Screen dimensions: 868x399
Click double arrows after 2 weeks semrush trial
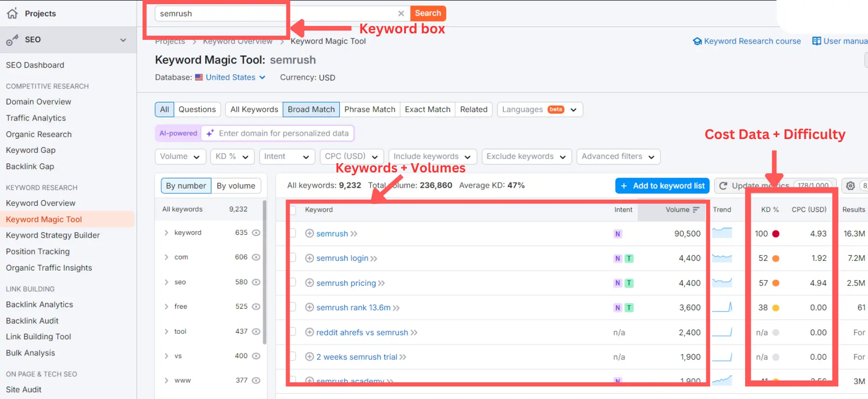click(x=403, y=357)
